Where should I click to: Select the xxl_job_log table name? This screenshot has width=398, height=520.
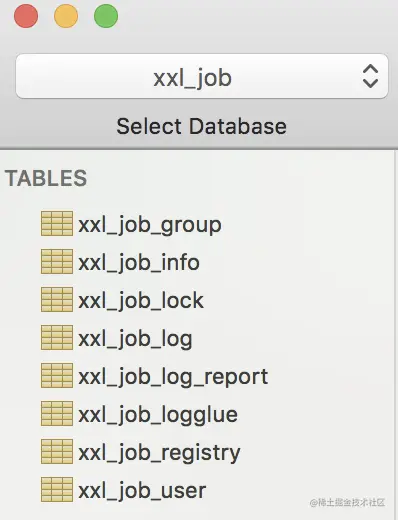tap(135, 340)
